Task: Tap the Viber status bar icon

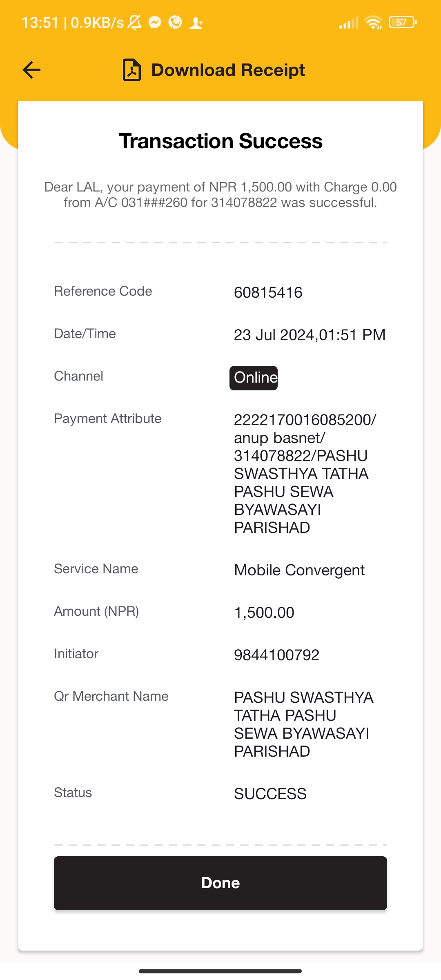Action: (x=175, y=22)
